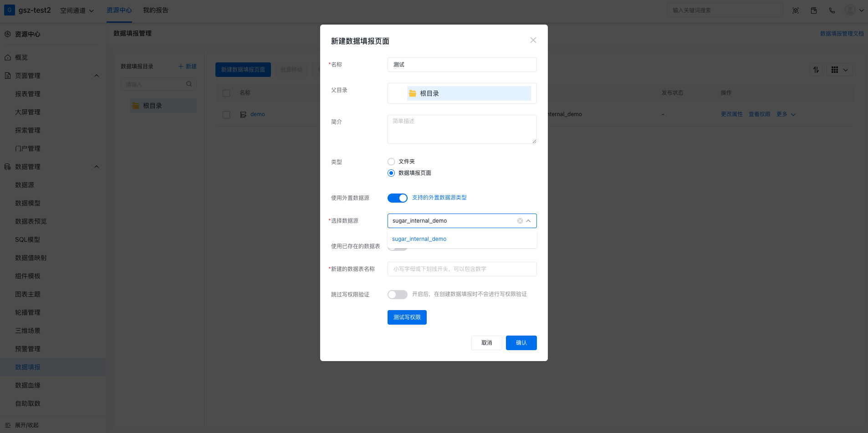Open the user avatar menu
The image size is (868, 433).
tap(854, 10)
